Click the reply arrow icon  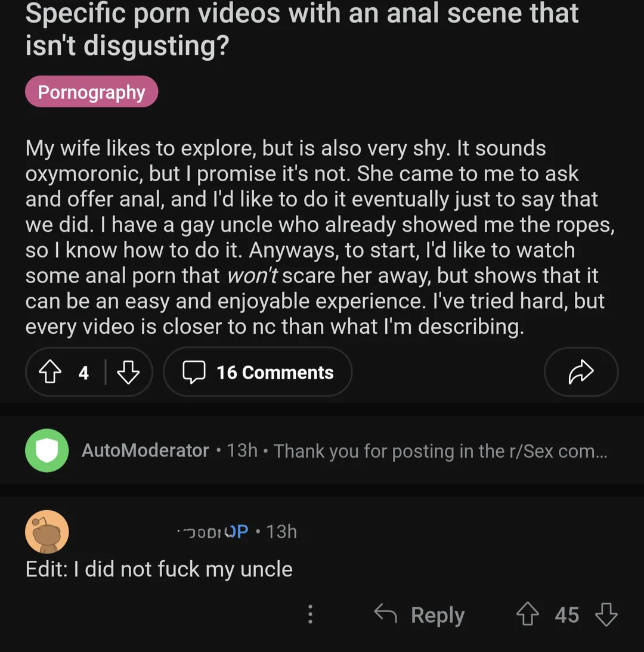[x=386, y=614]
